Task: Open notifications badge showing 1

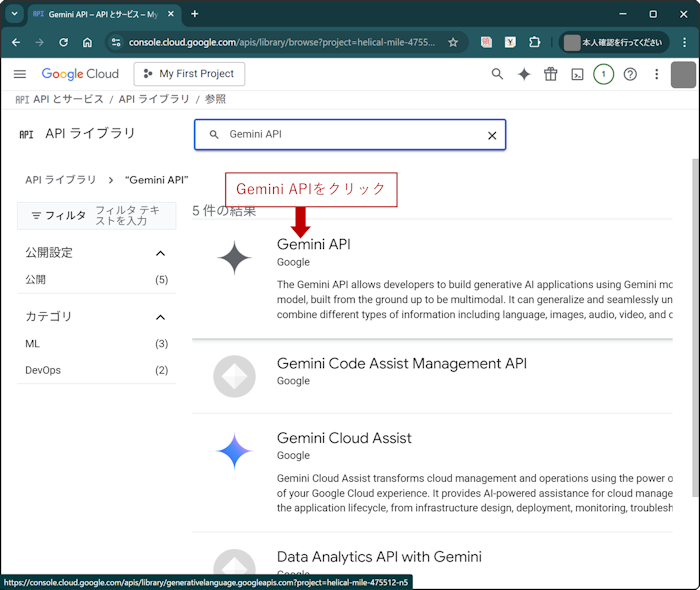Action: tap(603, 74)
